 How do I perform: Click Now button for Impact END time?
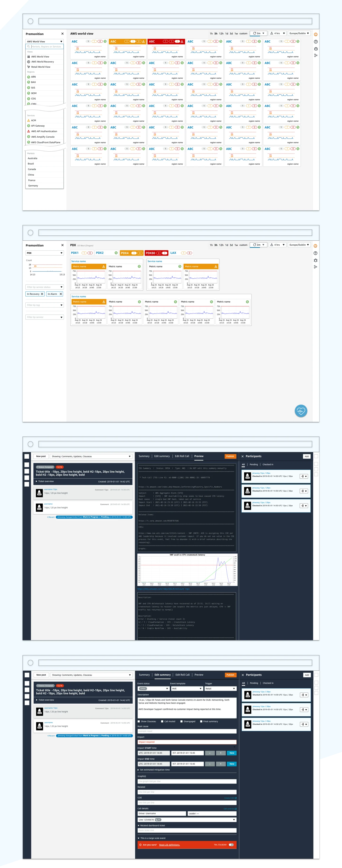coord(232,764)
